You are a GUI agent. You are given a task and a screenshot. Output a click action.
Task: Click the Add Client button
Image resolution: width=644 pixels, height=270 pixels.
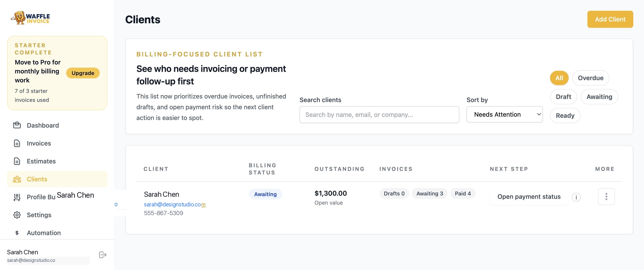pyautogui.click(x=610, y=19)
